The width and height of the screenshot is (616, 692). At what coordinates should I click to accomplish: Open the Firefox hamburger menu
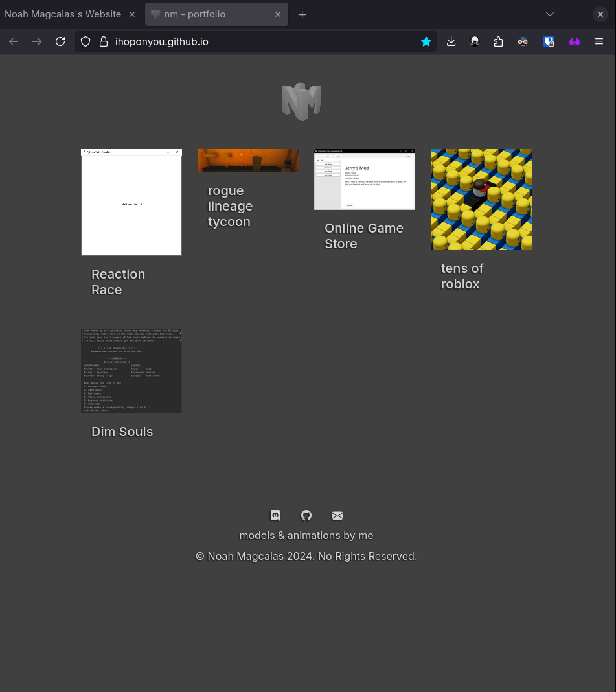(x=599, y=41)
